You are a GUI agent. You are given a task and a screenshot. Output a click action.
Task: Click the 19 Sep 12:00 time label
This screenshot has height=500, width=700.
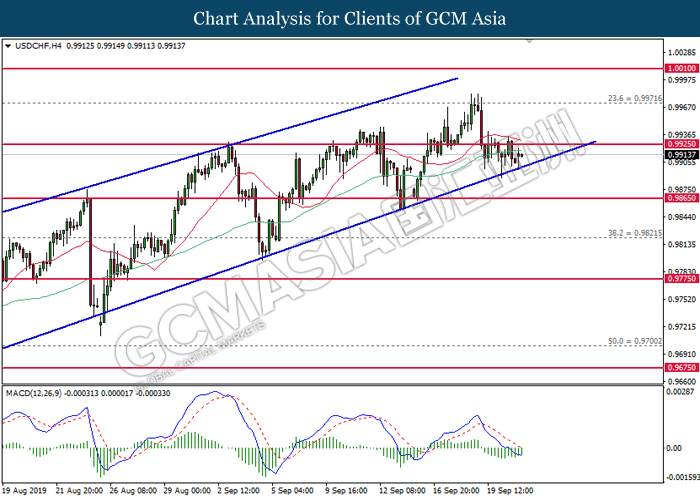pyautogui.click(x=511, y=491)
